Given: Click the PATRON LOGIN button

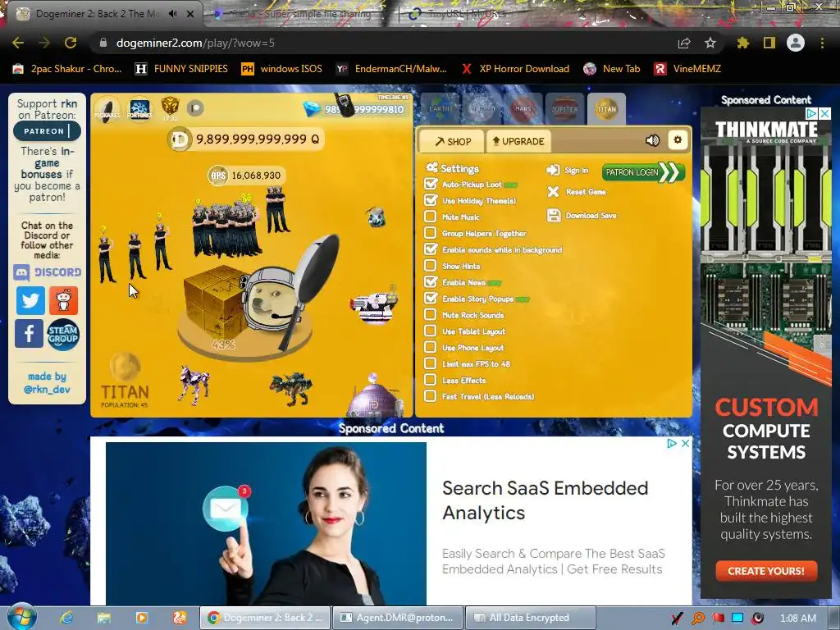Looking at the screenshot, I should point(643,172).
